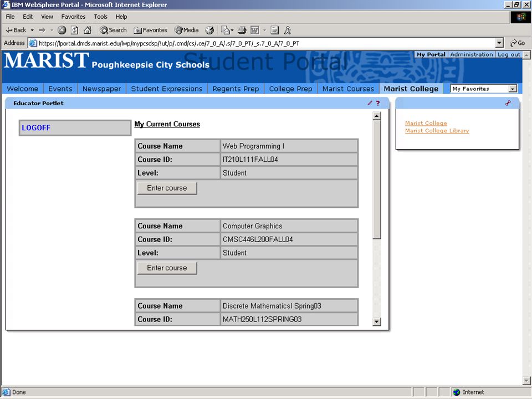Select the Marist College tab
The height and width of the screenshot is (399, 532).
click(411, 89)
